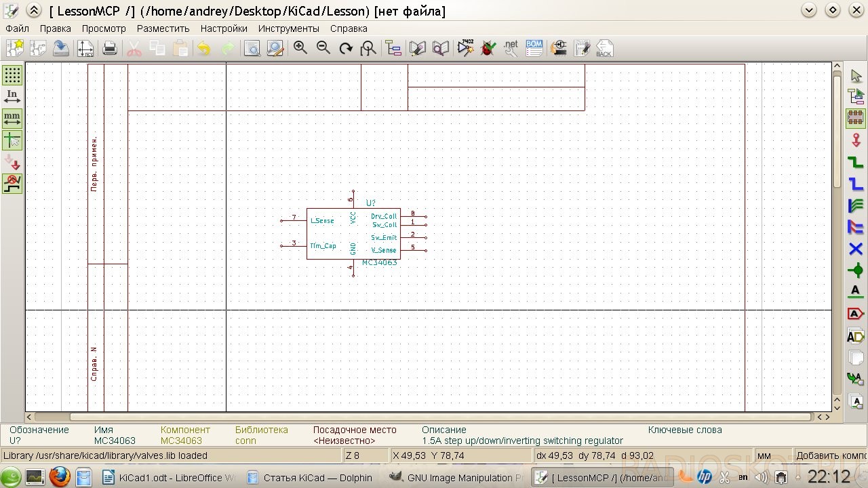Annotate schematic components
The image size is (868, 488).
click(466, 48)
